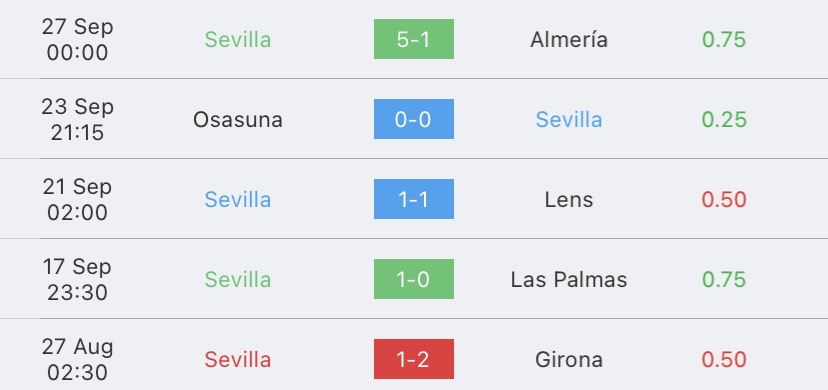828x390 pixels.
Task: Select the Girona team name
Action: pos(569,360)
